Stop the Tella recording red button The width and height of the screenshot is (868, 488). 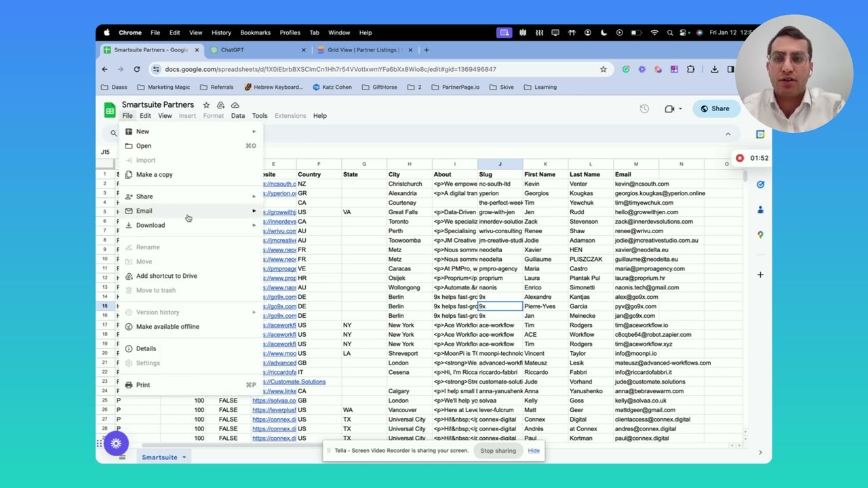pos(739,159)
